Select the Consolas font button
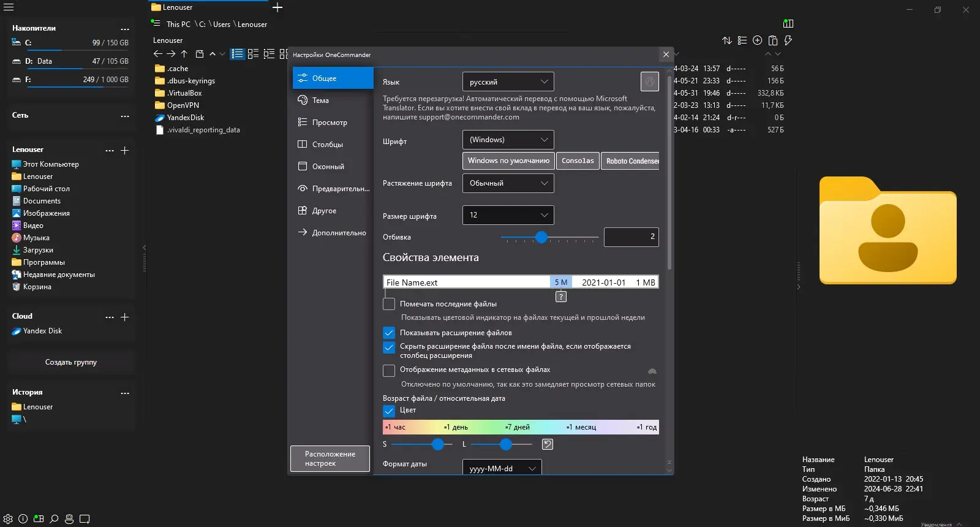 click(578, 161)
